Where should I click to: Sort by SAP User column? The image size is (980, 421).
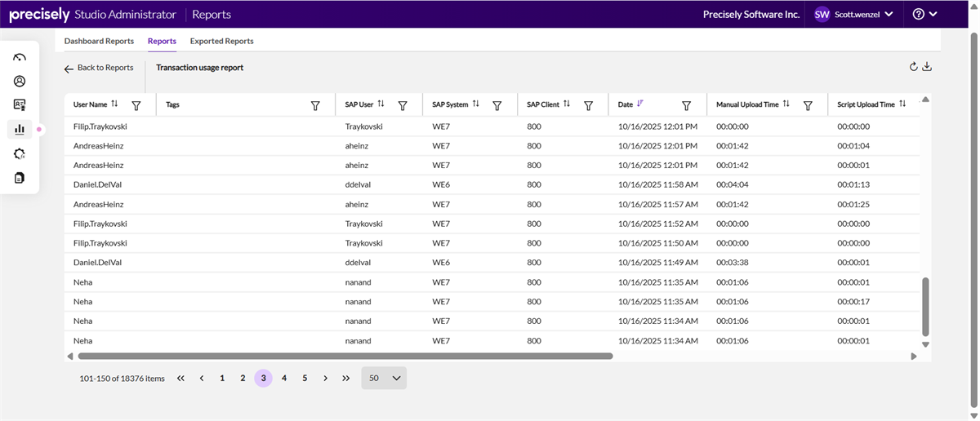pyautogui.click(x=381, y=104)
